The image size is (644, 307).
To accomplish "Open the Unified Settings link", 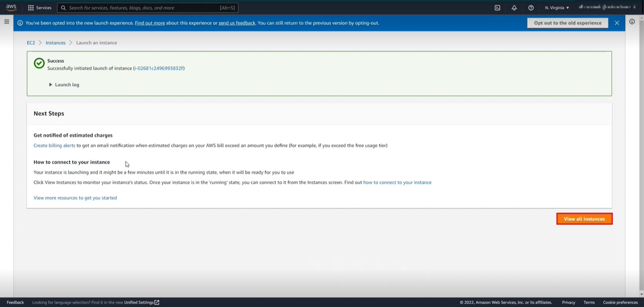I will (139, 303).
